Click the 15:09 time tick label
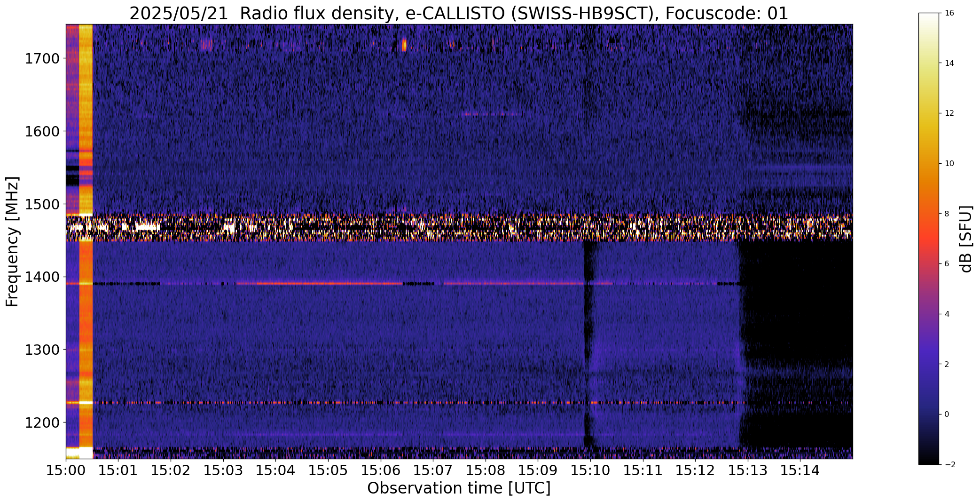The image size is (980, 502). [x=538, y=470]
